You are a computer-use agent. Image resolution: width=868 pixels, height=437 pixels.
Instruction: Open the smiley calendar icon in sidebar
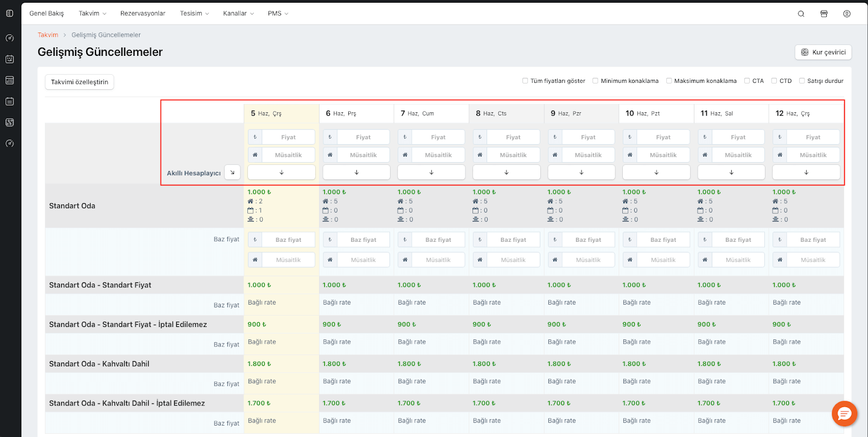9,59
